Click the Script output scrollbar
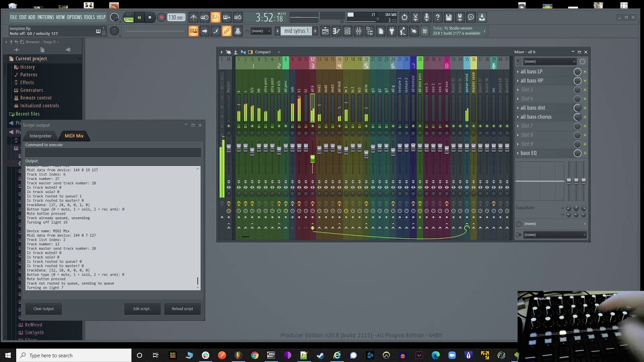Viewport: 644px width, 362px height. pyautogui.click(x=198, y=282)
